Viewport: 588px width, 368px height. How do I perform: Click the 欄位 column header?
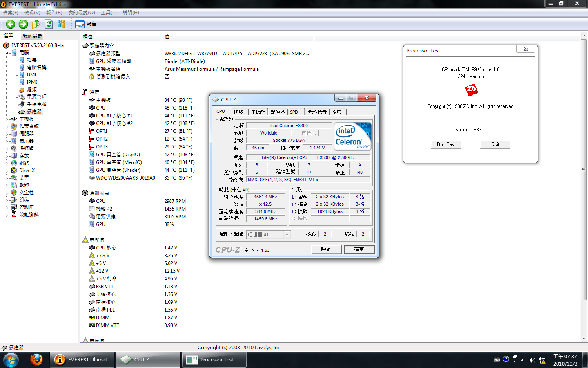tap(121, 37)
